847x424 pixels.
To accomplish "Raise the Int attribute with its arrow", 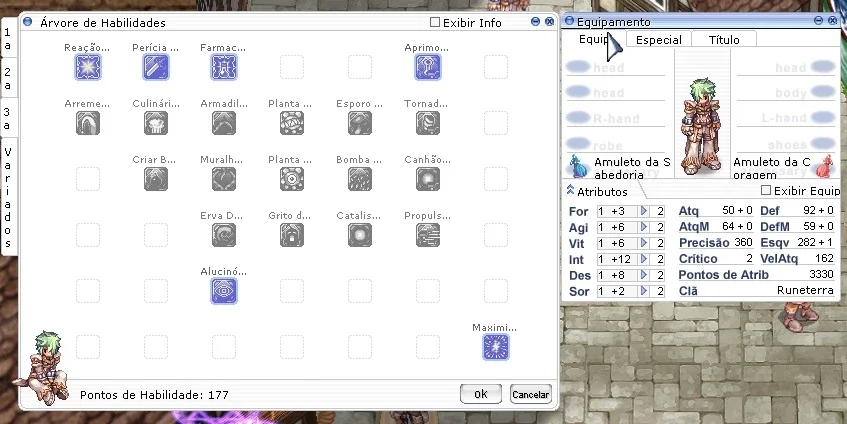I will [x=643, y=259].
